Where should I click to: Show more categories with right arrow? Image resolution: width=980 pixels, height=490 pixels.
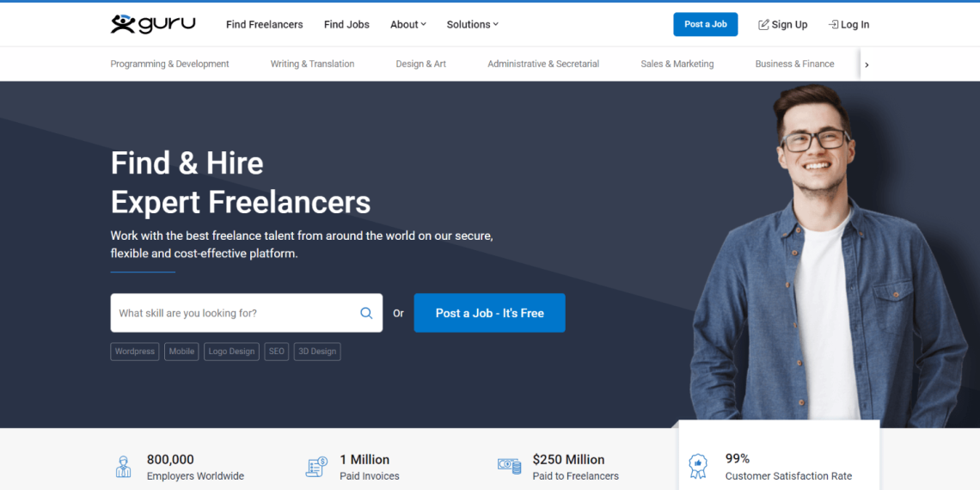(867, 64)
